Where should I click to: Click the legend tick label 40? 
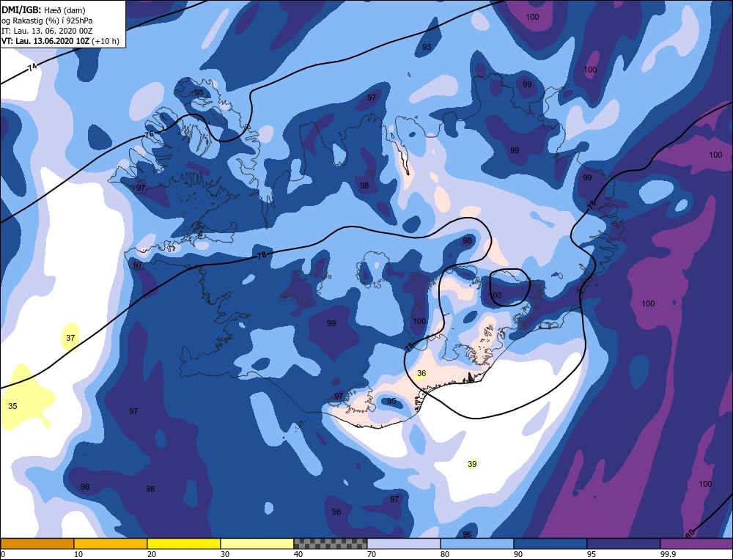pyautogui.click(x=298, y=554)
